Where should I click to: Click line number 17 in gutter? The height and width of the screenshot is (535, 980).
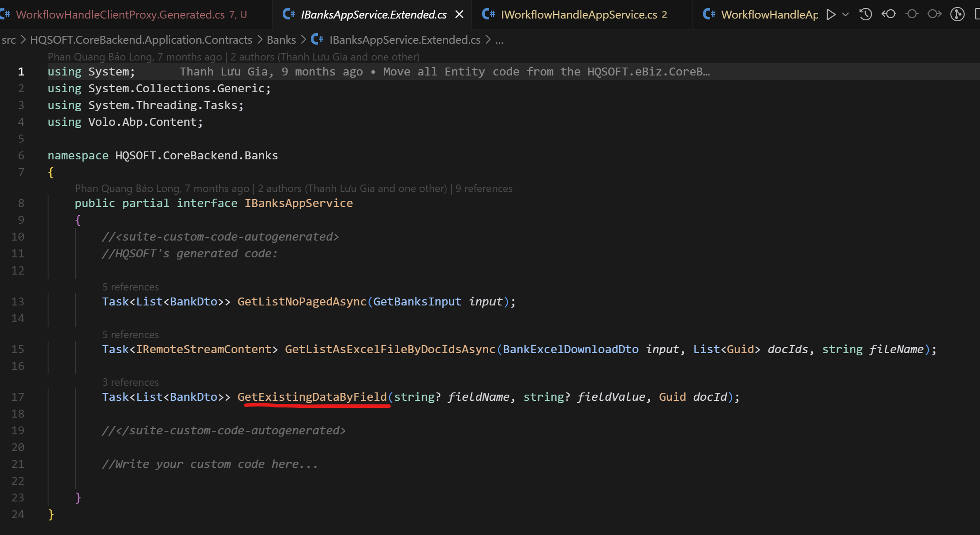point(18,397)
